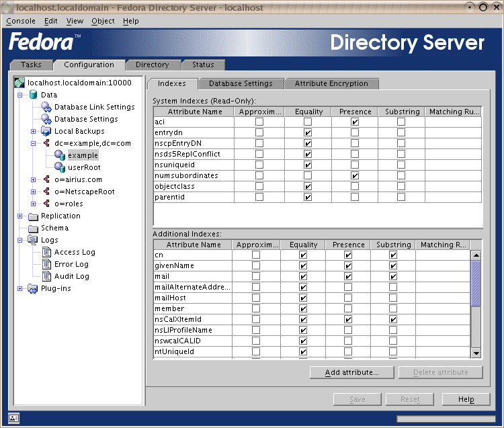Click the Reset button
Viewport: 504px width, 428px height.
click(410, 399)
